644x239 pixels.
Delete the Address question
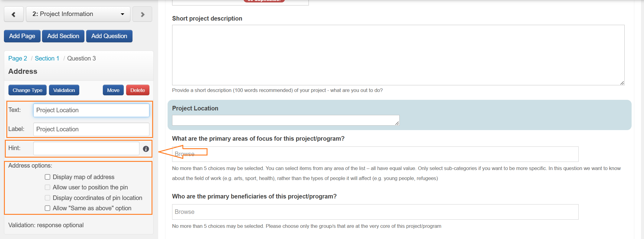(x=138, y=90)
